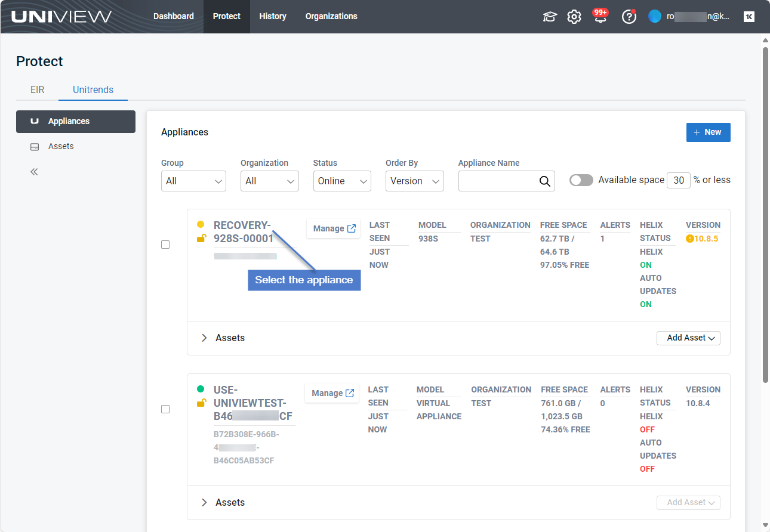Click the USE-UNIVIEWTEST appliance name

pos(253,403)
